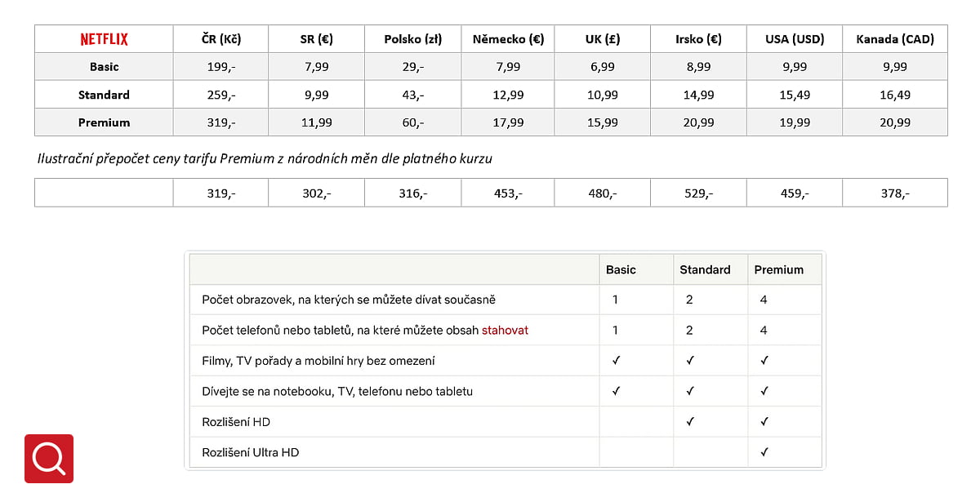The height and width of the screenshot is (502, 980).
Task: Click the Netflix logo in the table header
Action: click(104, 39)
